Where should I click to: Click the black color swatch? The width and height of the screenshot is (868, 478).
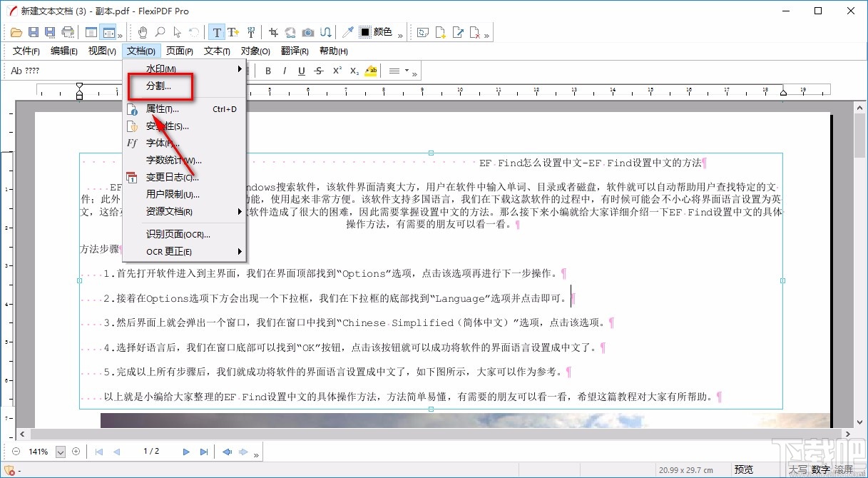pos(364,32)
